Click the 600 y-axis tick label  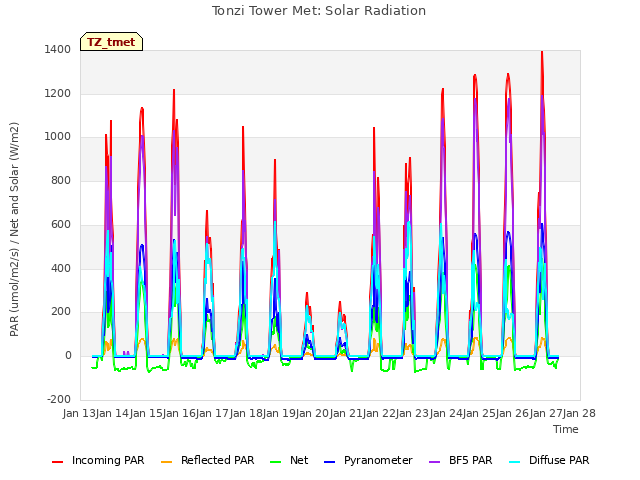pos(61,224)
